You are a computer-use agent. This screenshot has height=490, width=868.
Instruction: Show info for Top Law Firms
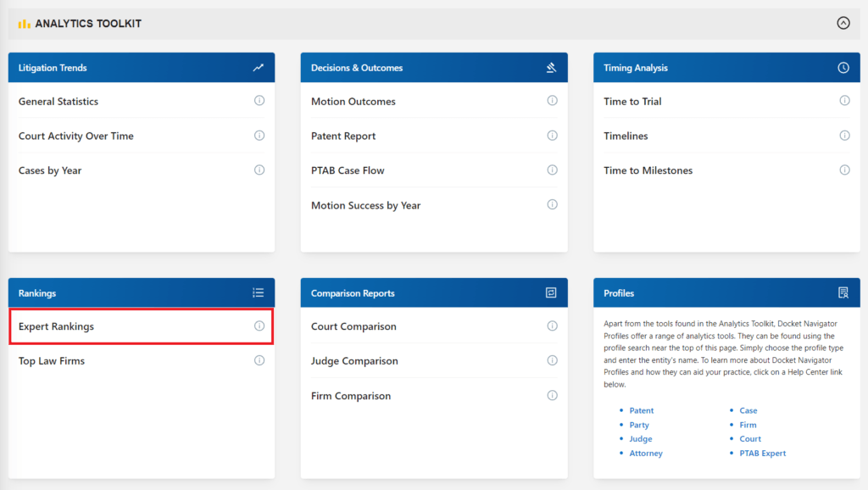(x=259, y=360)
